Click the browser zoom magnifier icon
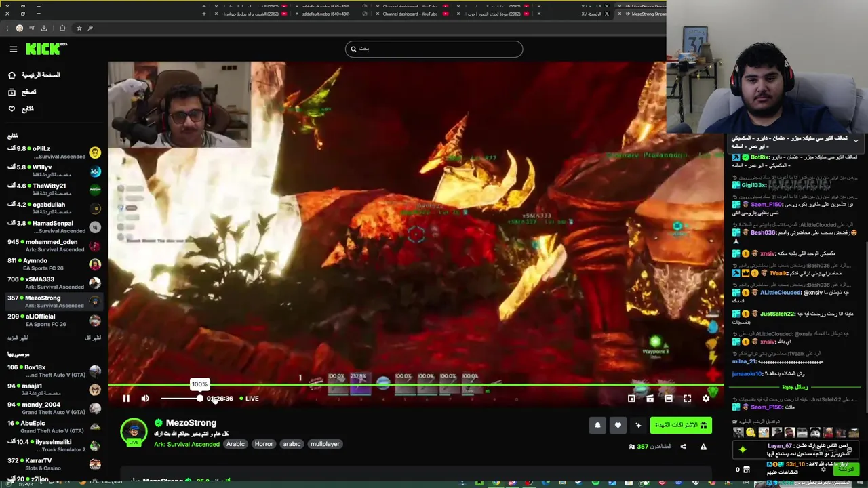868x488 pixels. pos(90,28)
